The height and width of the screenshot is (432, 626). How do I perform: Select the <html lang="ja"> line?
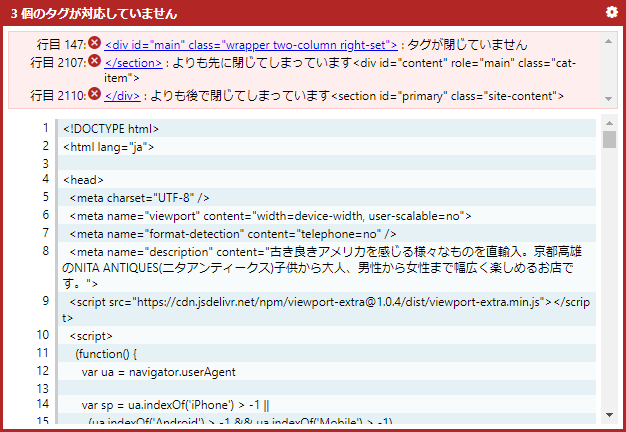pyautogui.click(x=327, y=147)
